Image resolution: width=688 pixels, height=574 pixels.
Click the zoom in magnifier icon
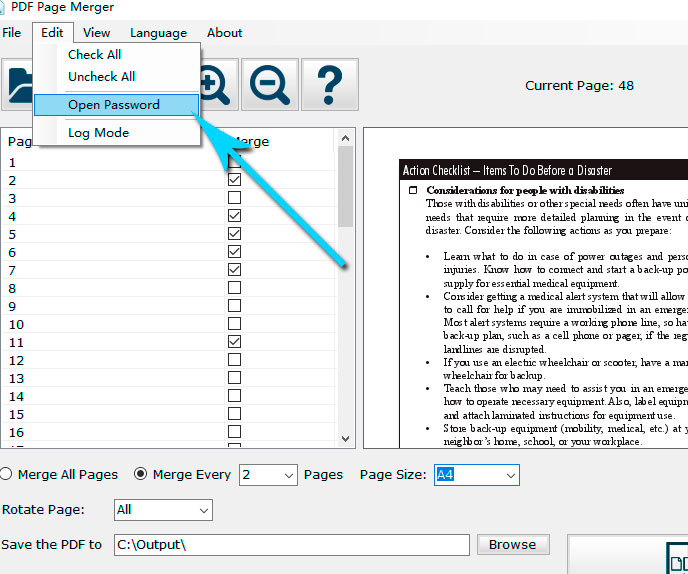pyautogui.click(x=212, y=85)
